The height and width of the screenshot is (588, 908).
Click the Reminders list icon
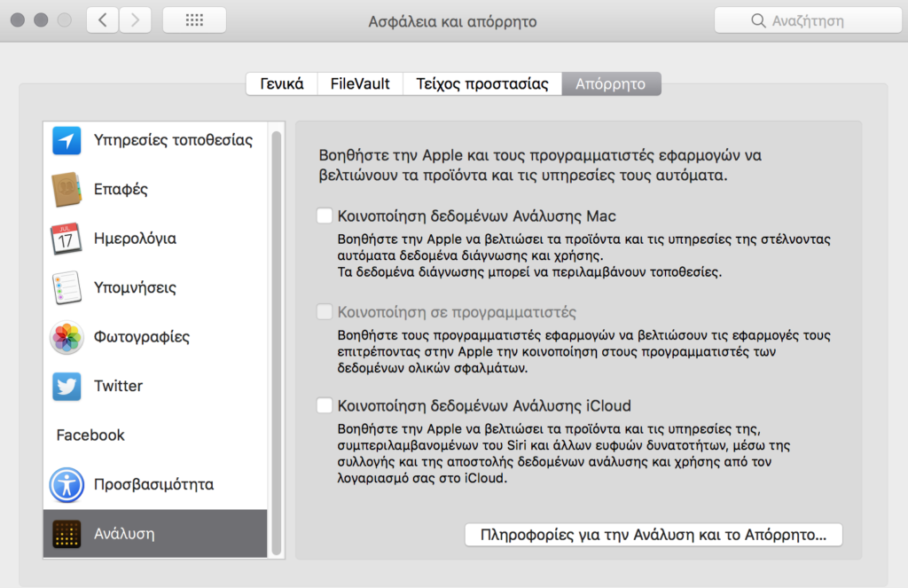click(x=67, y=288)
